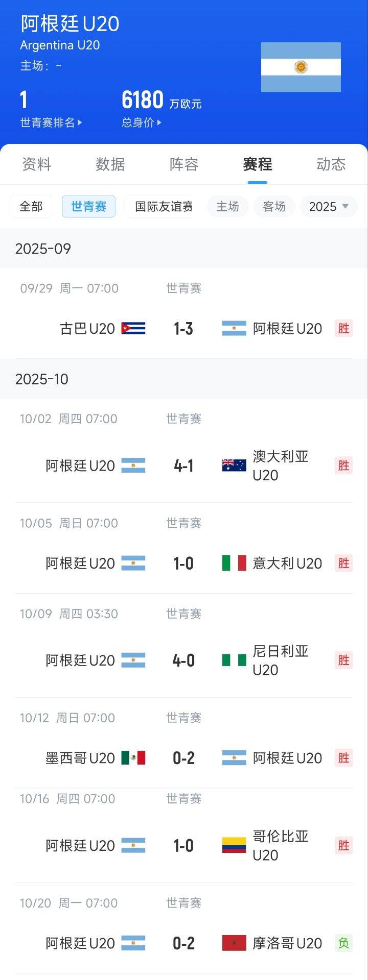This screenshot has height=980, width=368.
Task: Open the 0-2 Morocco match score
Action: pyautogui.click(x=183, y=943)
